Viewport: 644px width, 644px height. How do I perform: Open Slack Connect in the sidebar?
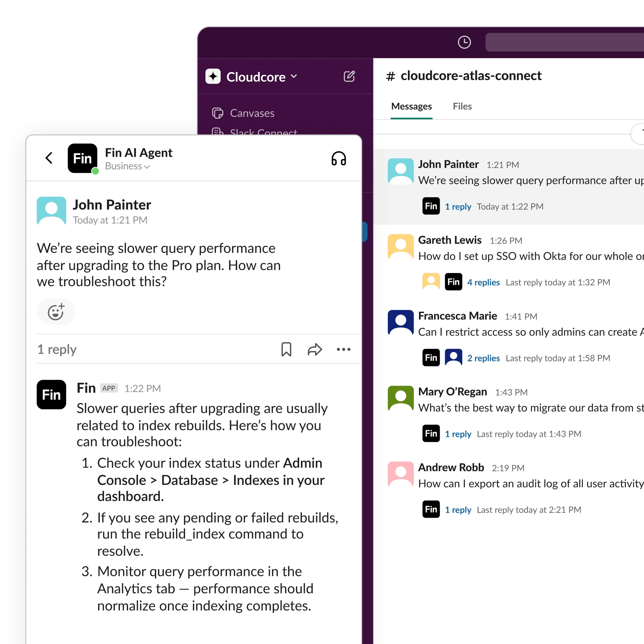(x=263, y=132)
